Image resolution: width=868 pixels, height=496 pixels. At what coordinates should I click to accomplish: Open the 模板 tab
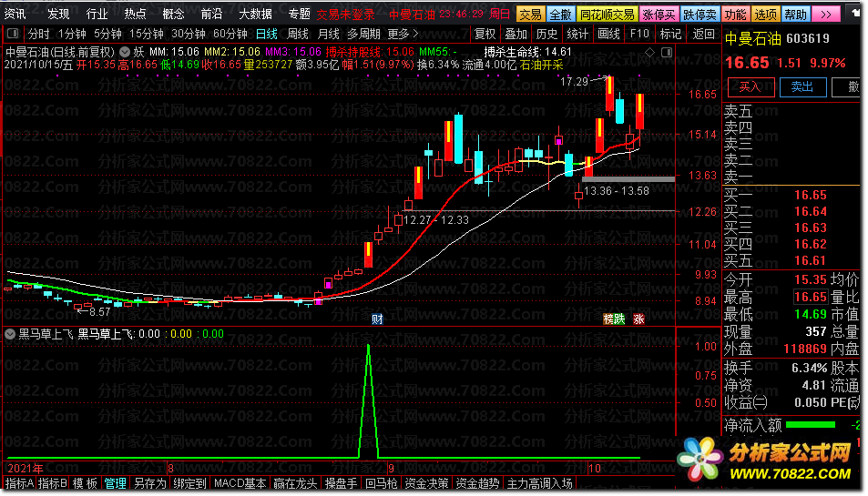pos(86,483)
